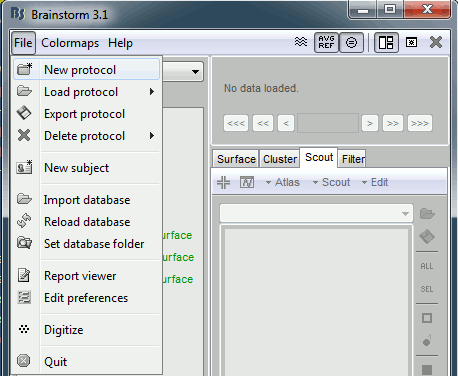The height and width of the screenshot is (376, 458).
Task: Choose Set database folder
Action: pyautogui.click(x=86, y=244)
